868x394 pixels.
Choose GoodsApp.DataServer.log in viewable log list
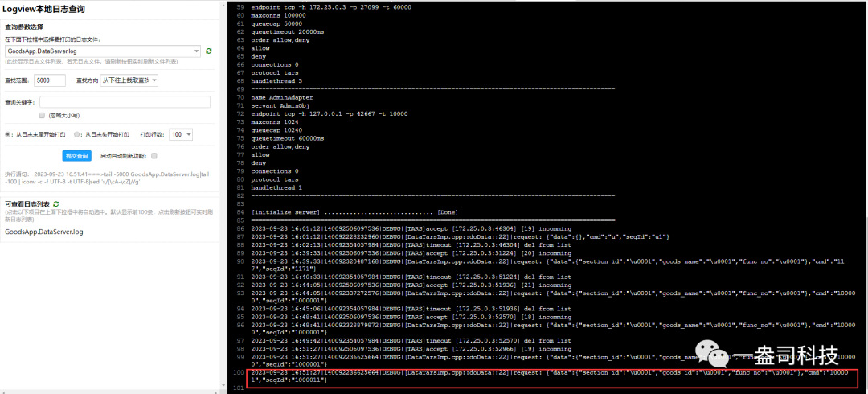[44, 232]
